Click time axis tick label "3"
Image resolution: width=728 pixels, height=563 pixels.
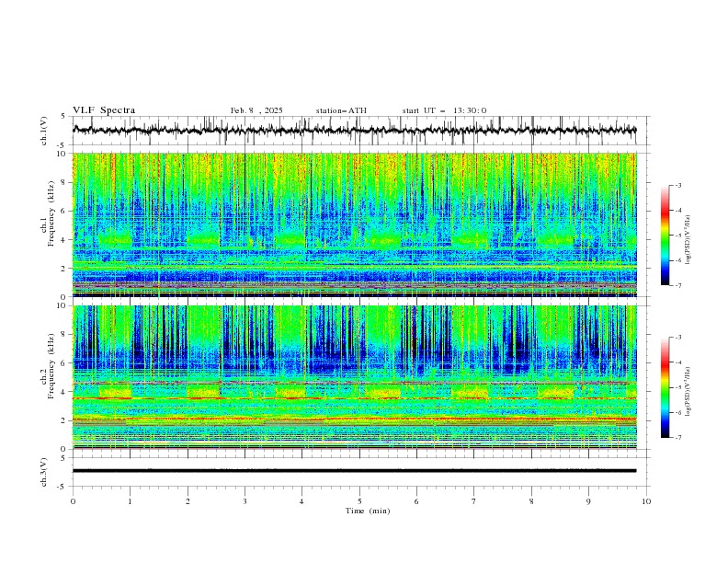pos(245,501)
